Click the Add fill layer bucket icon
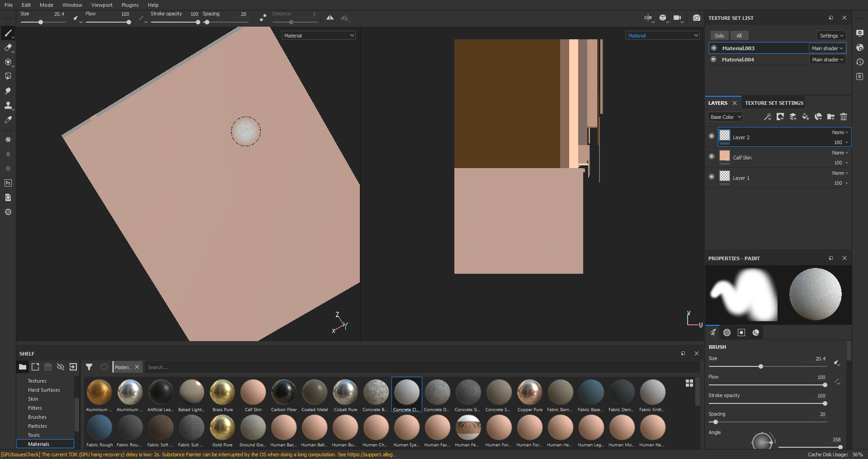The height and width of the screenshot is (459, 868). pyautogui.click(x=806, y=117)
